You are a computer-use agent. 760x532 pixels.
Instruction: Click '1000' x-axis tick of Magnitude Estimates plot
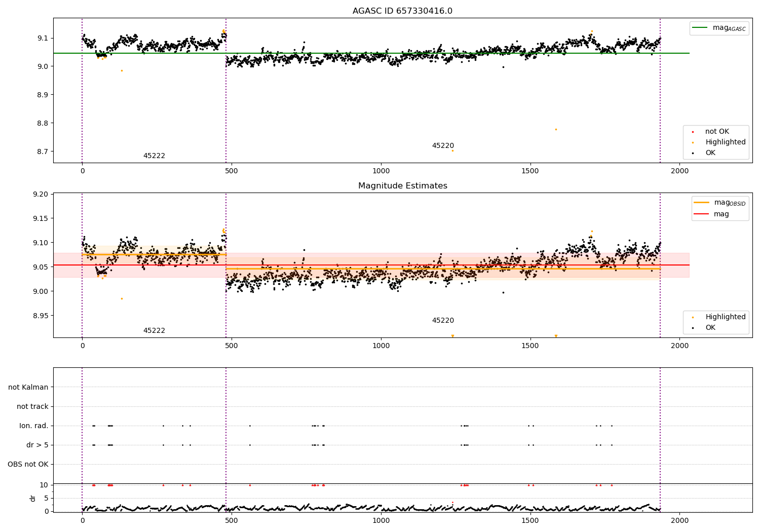(x=381, y=346)
